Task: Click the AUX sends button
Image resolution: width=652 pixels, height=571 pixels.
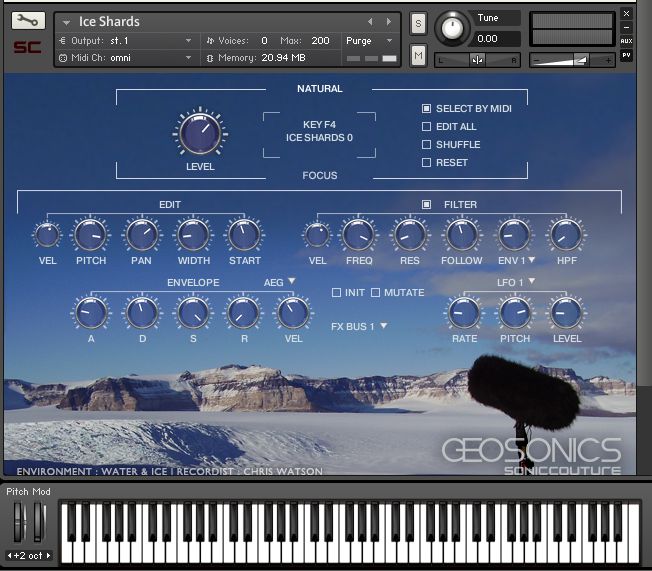Action: [626, 41]
